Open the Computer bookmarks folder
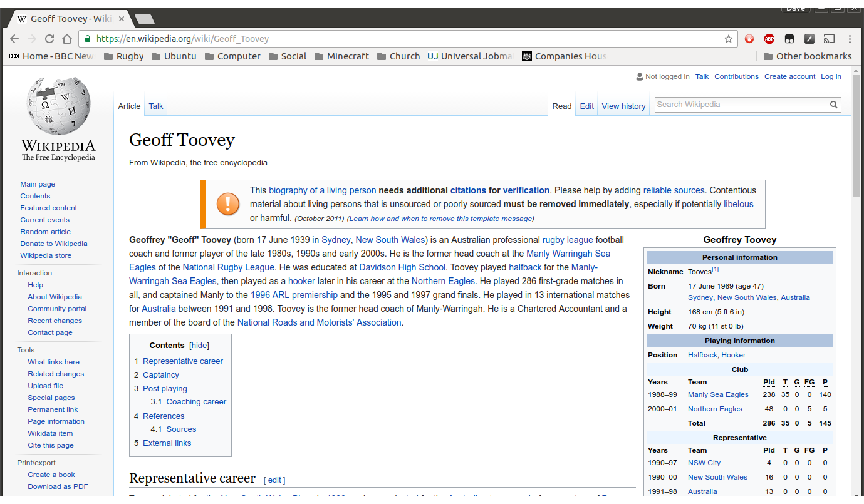Image resolution: width=864 pixels, height=504 pixels. point(232,56)
